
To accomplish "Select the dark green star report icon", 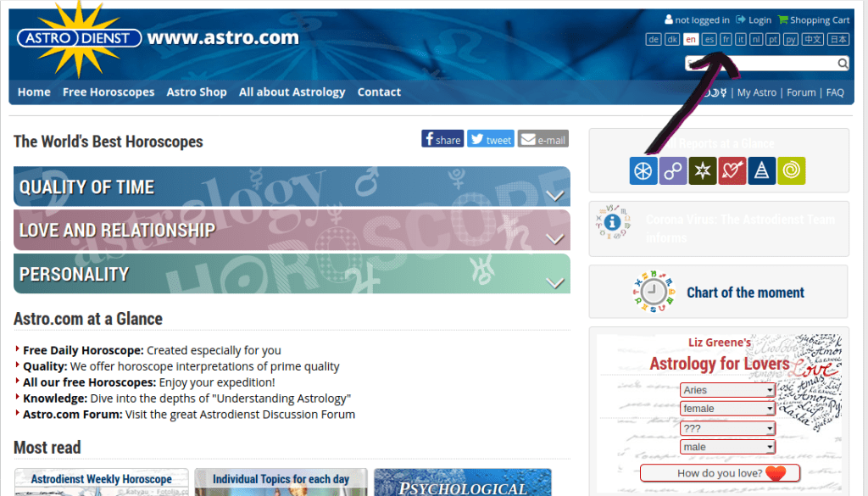I will coord(702,171).
